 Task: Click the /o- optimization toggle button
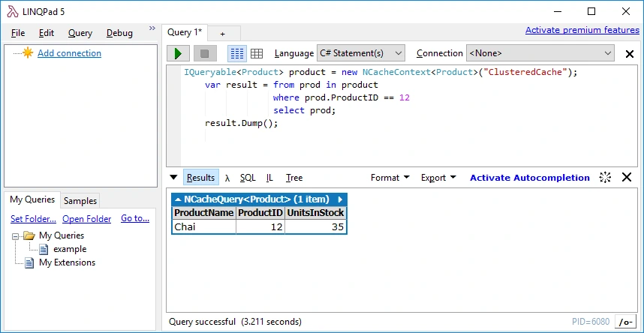click(625, 322)
